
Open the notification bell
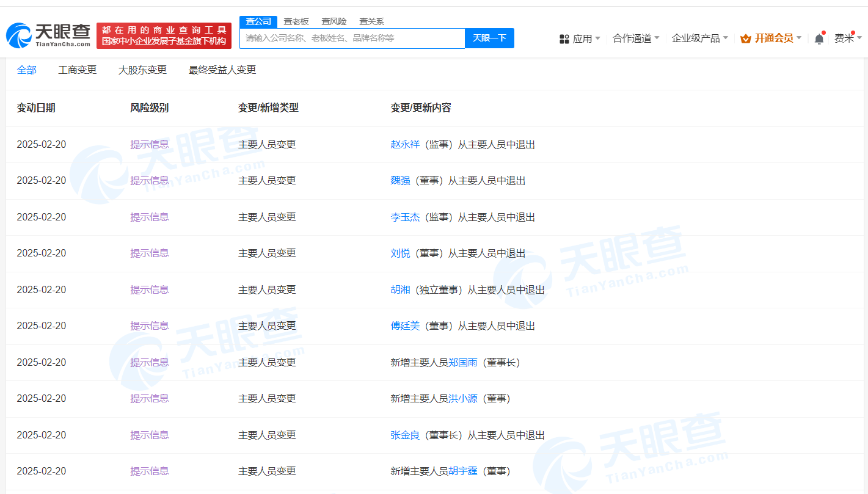819,38
